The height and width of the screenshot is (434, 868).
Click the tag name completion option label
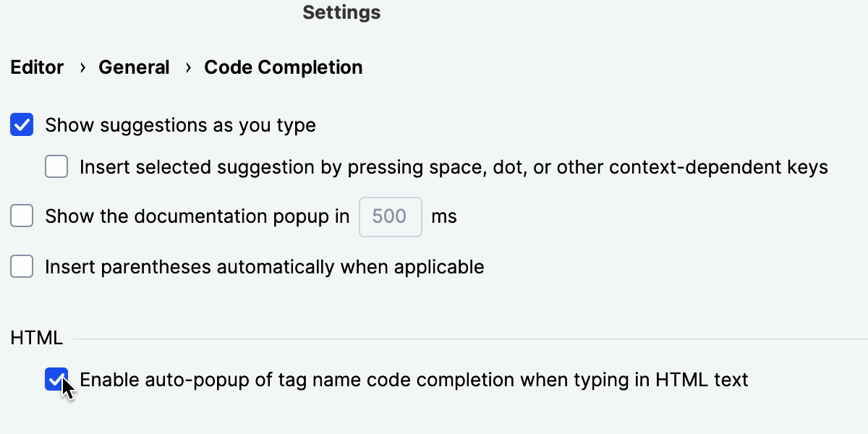[x=414, y=379]
